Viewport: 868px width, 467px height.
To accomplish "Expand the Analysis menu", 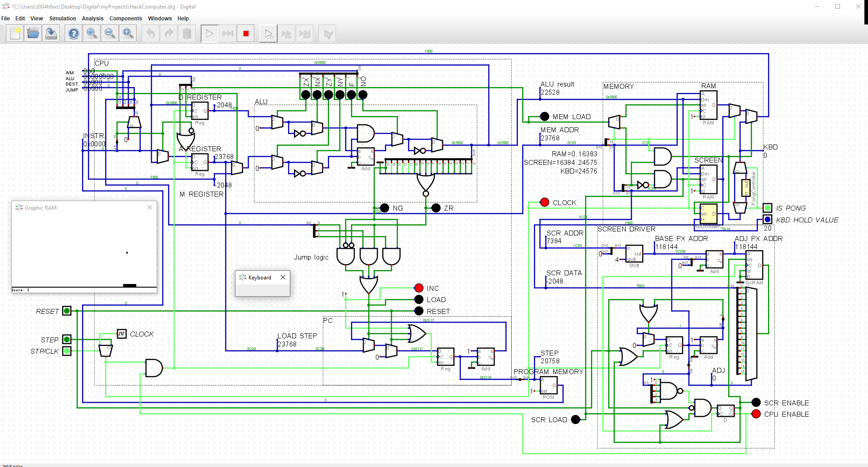I will pos(92,19).
